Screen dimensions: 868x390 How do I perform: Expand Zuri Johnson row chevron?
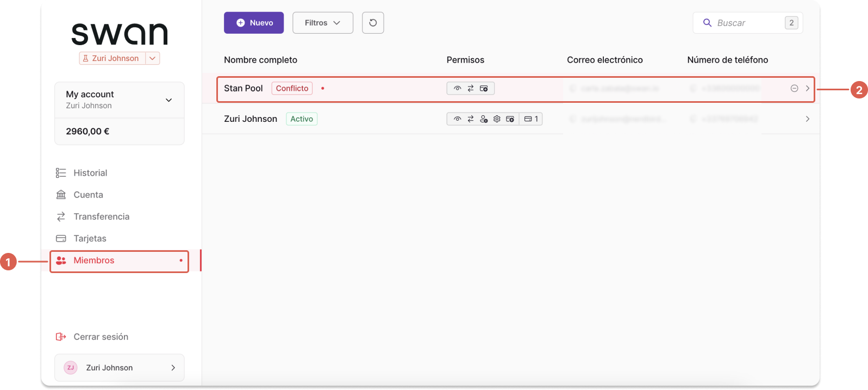pos(807,119)
